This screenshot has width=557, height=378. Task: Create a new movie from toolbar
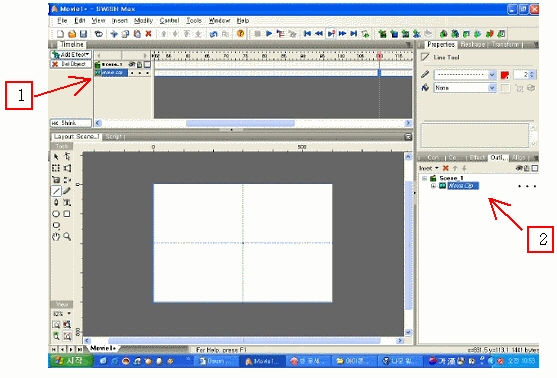(60, 34)
